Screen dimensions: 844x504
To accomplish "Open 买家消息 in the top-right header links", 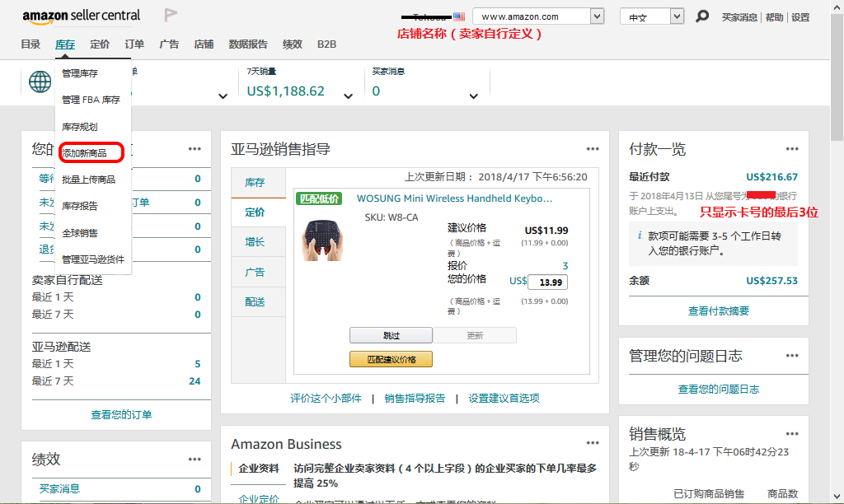I will 739,17.
